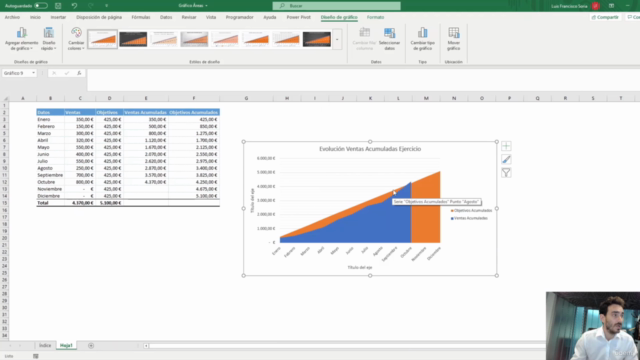The width and height of the screenshot is (640, 360).
Task: Click the horizontal axis title below chart
Action: pos(360,267)
